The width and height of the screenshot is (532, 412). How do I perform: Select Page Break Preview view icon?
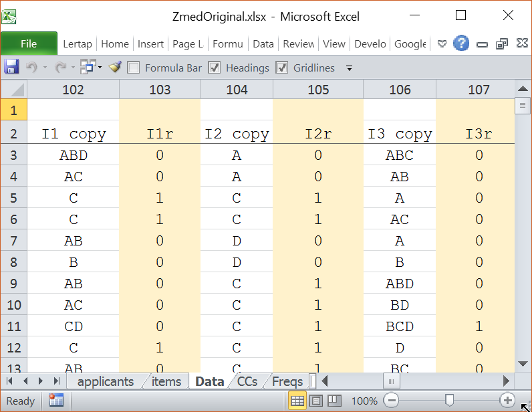click(335, 401)
